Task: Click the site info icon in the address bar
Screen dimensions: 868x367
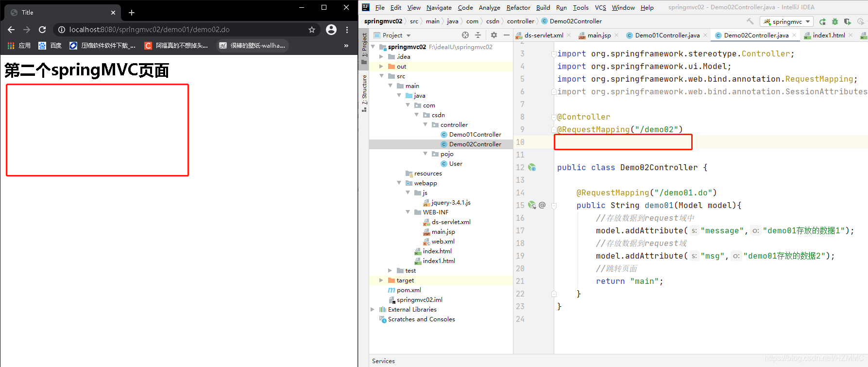Action: coord(62,30)
